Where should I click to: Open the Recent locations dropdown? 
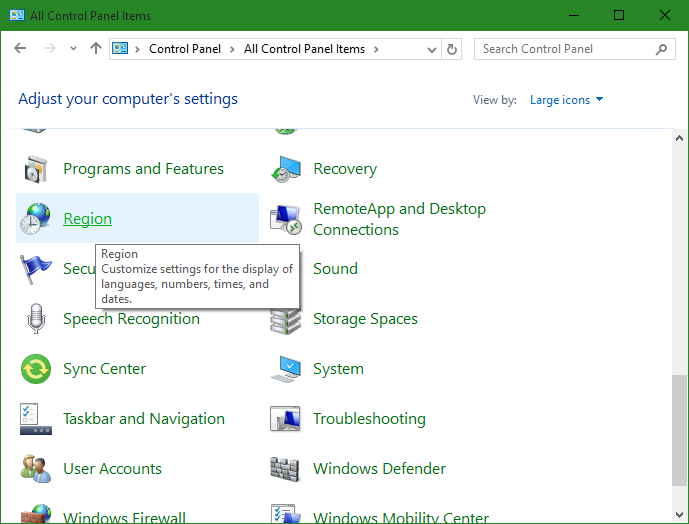click(x=73, y=48)
